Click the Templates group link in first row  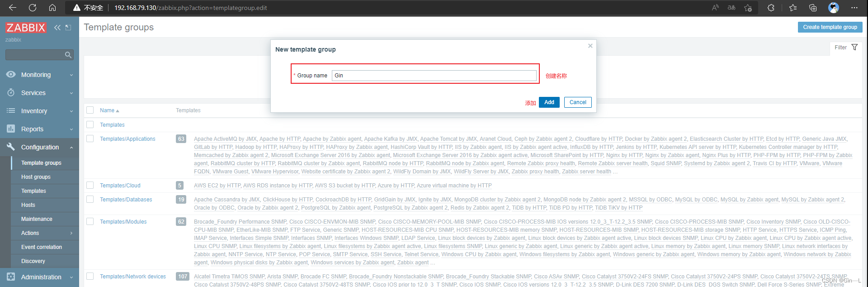coord(112,125)
